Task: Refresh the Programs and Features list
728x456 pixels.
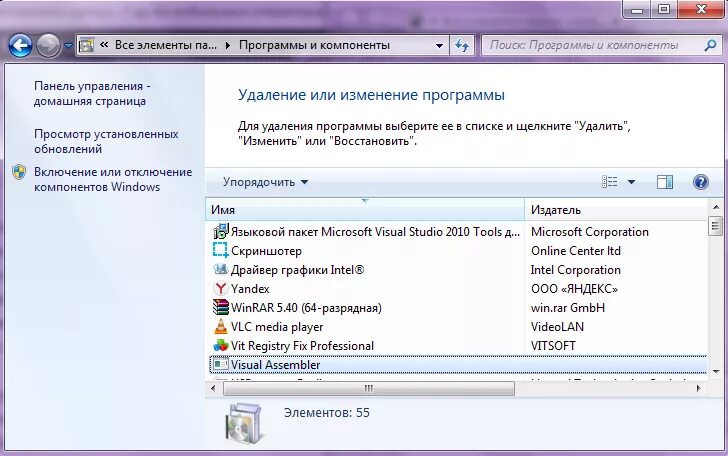Action: [x=462, y=46]
